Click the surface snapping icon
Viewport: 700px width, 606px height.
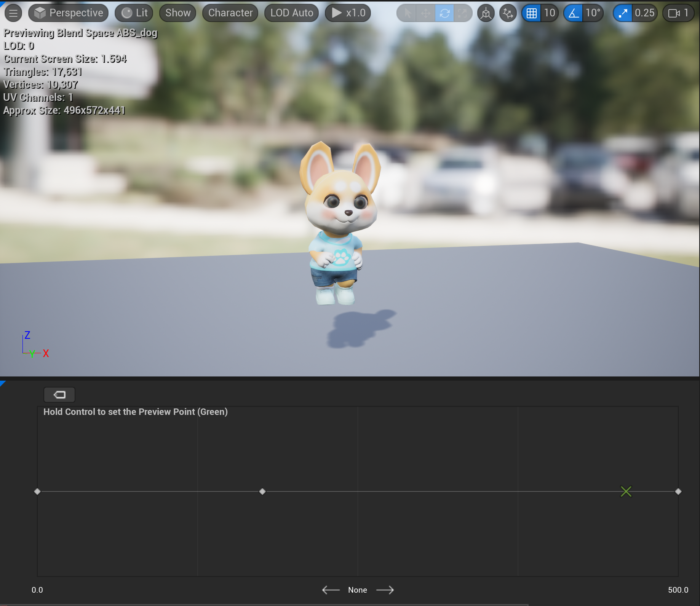(x=508, y=13)
